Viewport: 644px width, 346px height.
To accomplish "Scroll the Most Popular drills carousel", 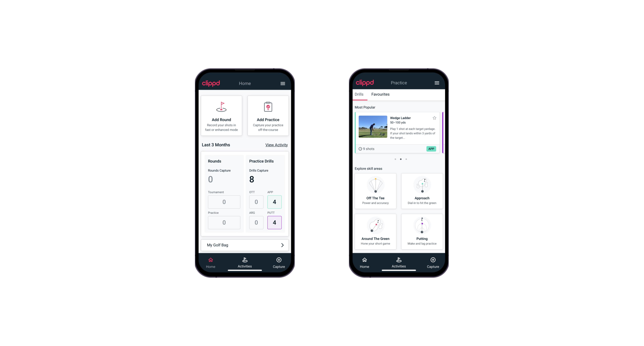I will click(x=406, y=159).
